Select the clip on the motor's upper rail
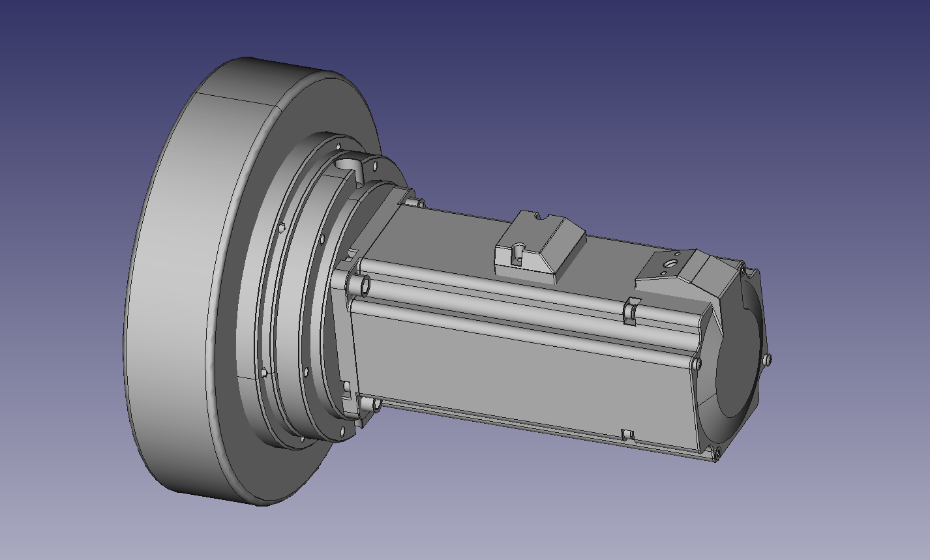Viewport: 930px width, 560px height. click(631, 310)
